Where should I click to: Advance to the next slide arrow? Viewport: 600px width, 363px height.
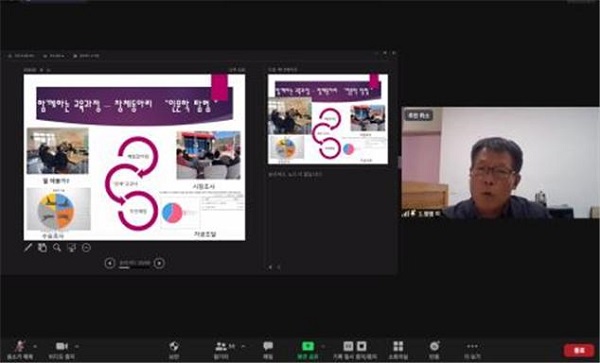pyautogui.click(x=159, y=263)
